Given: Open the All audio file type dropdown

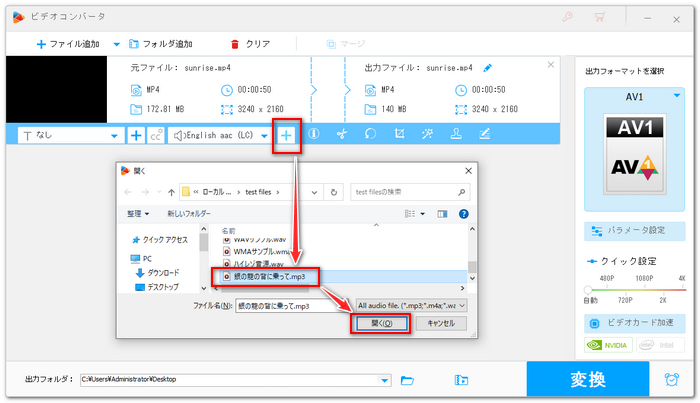Looking at the screenshot, I should coord(412,304).
